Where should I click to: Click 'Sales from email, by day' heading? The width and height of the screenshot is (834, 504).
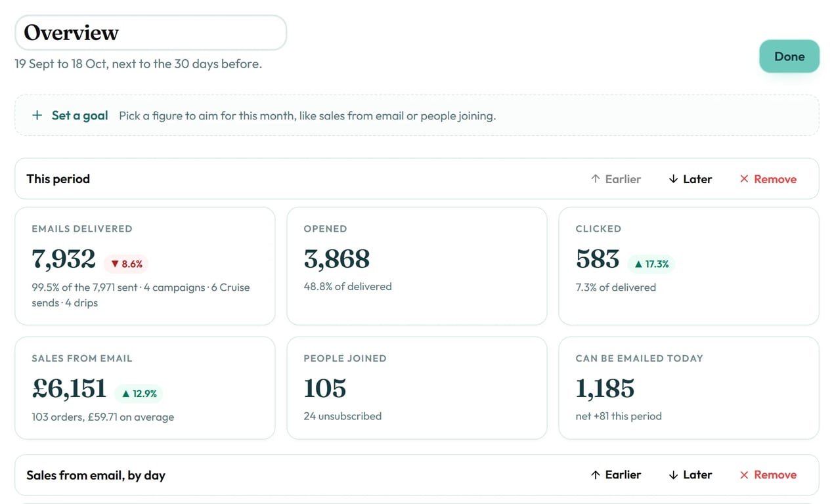tap(96, 475)
